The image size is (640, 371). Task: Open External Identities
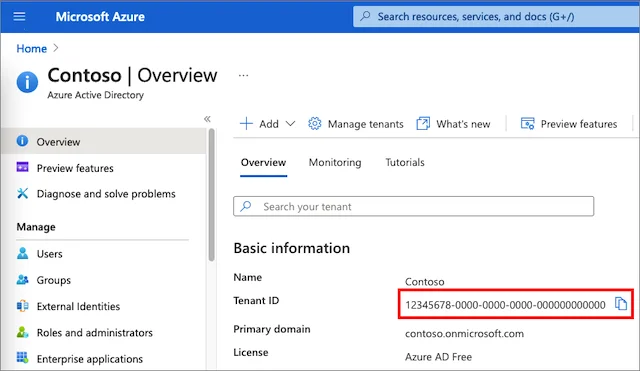pyautogui.click(x=78, y=307)
